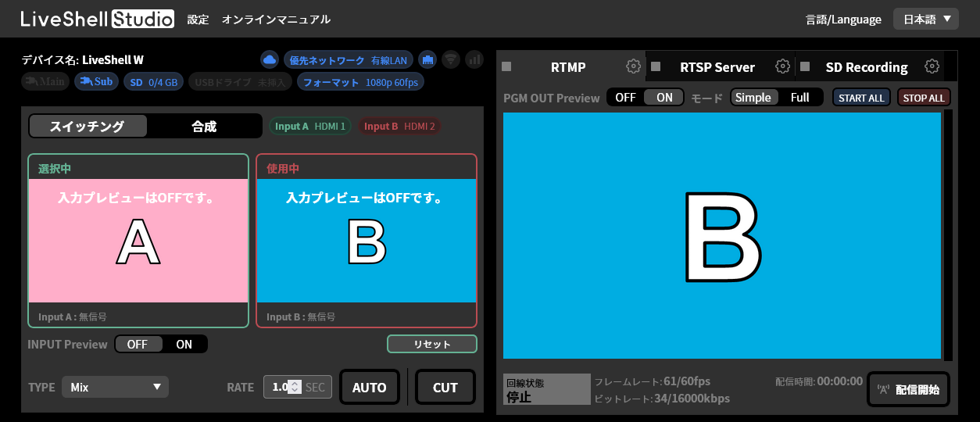The height and width of the screenshot is (422, 980).
Task: Click the STOP ALL button
Action: pyautogui.click(x=925, y=98)
